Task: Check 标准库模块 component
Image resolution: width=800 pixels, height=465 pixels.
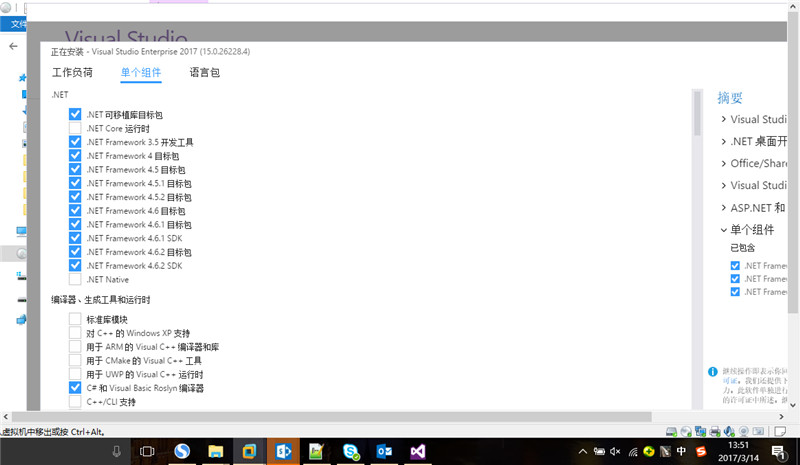Action: pos(75,319)
